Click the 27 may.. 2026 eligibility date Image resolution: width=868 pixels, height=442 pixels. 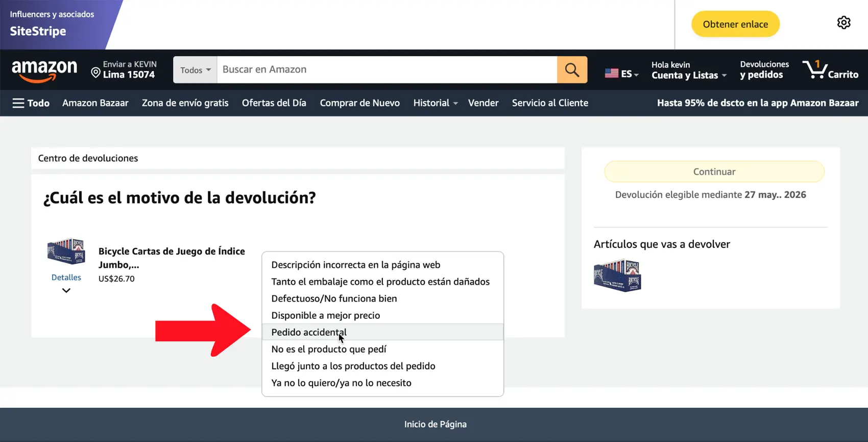click(775, 195)
